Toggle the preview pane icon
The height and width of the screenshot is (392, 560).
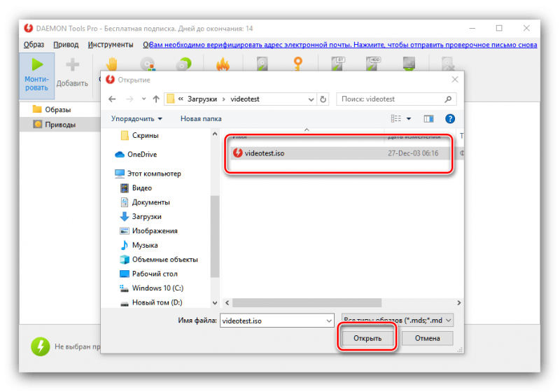pos(428,118)
